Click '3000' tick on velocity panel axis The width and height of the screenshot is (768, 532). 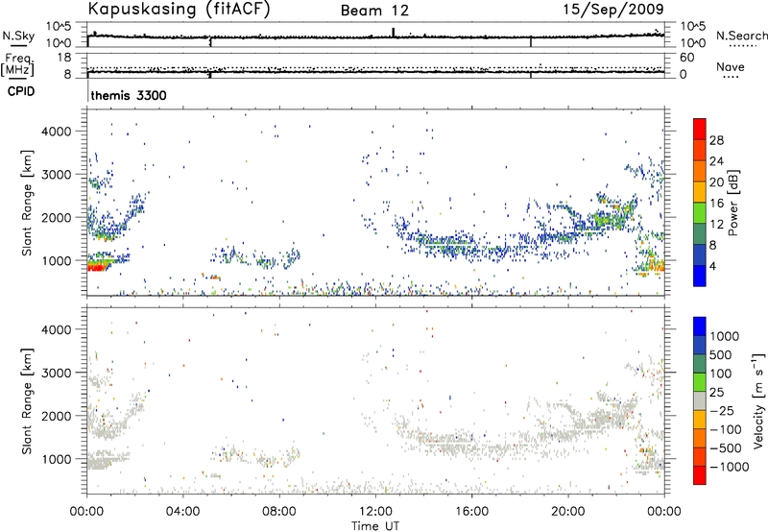[56, 373]
